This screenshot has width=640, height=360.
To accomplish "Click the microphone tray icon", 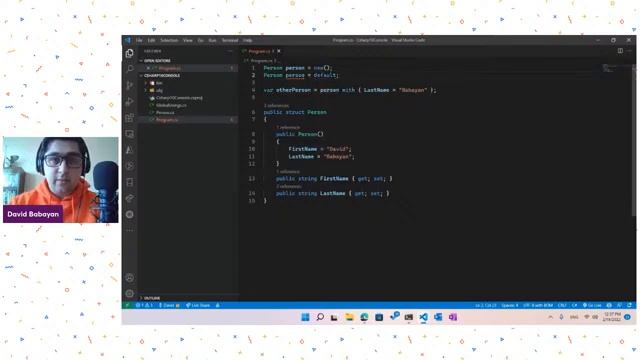I will point(561,317).
